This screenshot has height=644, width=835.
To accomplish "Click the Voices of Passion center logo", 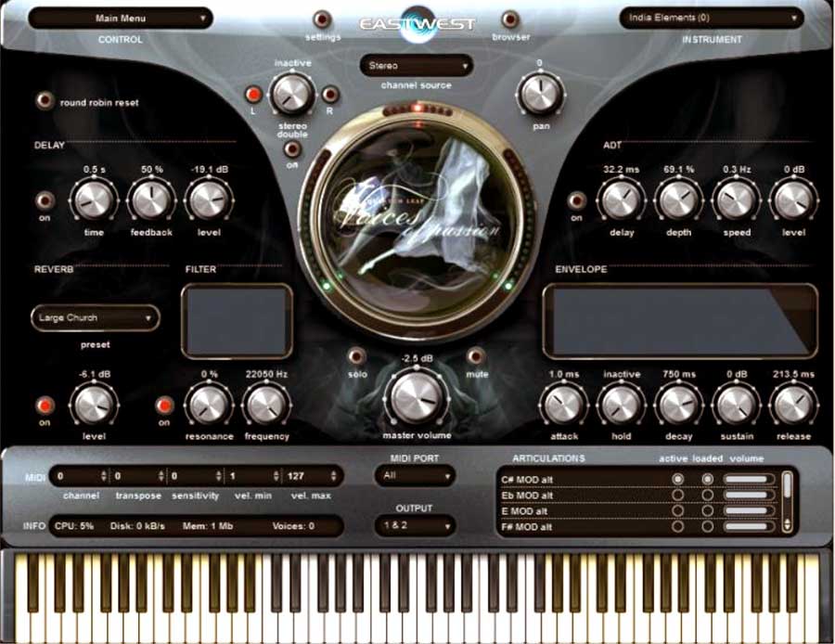I will (417, 224).
